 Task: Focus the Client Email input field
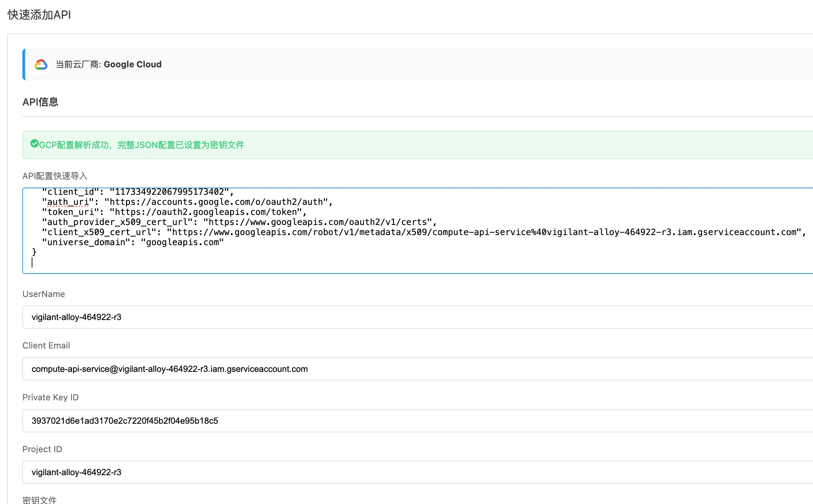[x=418, y=369]
